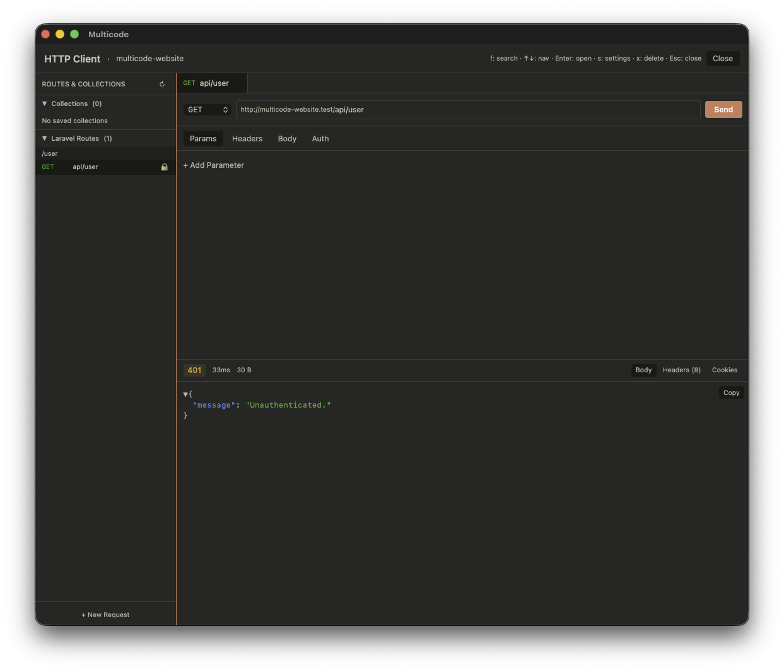The height and width of the screenshot is (672, 784).
Task: Switch to the Headers request tab
Action: click(247, 139)
